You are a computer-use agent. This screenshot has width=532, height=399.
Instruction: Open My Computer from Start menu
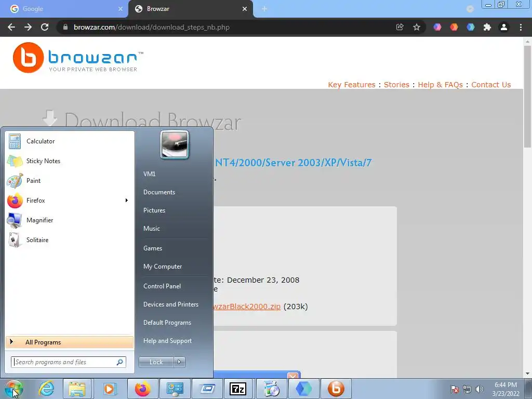click(163, 267)
